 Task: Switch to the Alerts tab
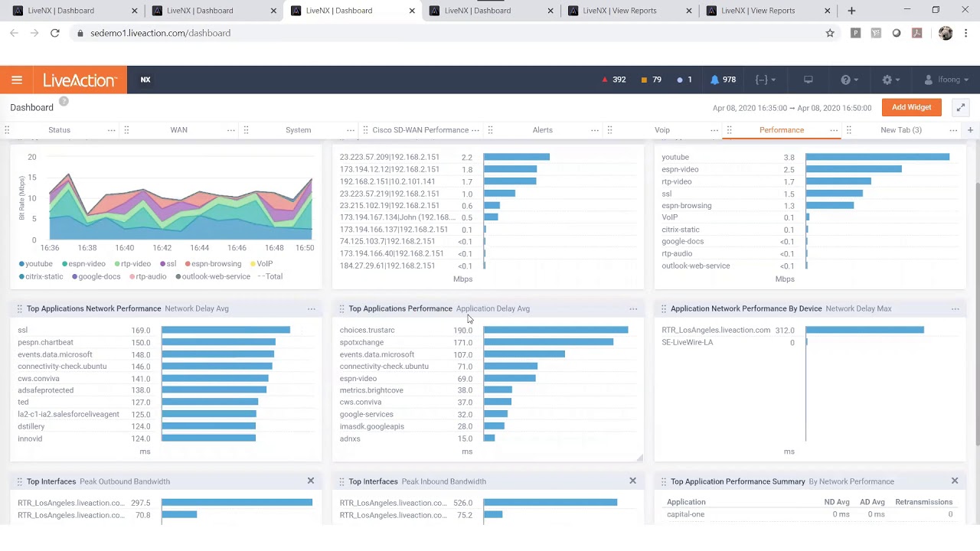click(542, 130)
